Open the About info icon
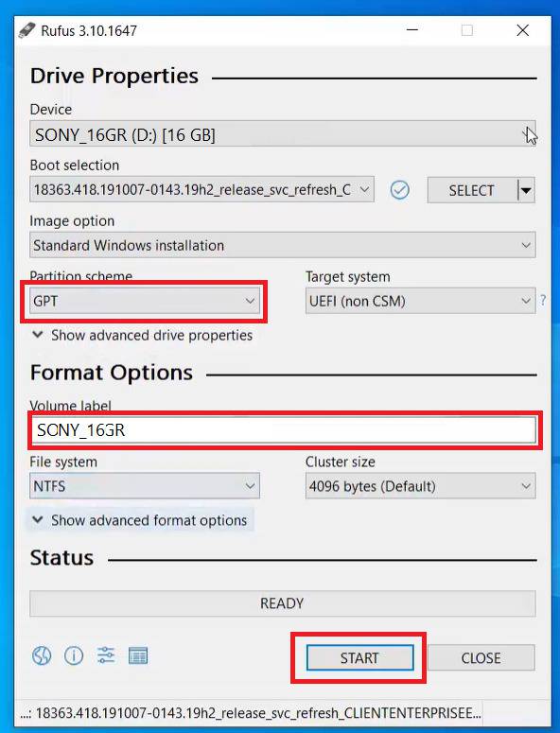Image resolution: width=560 pixels, height=733 pixels. point(74,655)
